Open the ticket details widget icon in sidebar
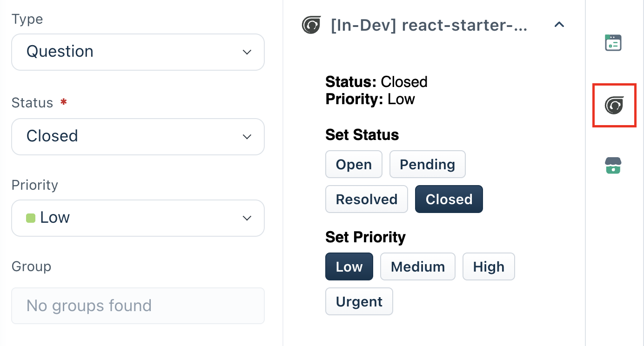 613,42
